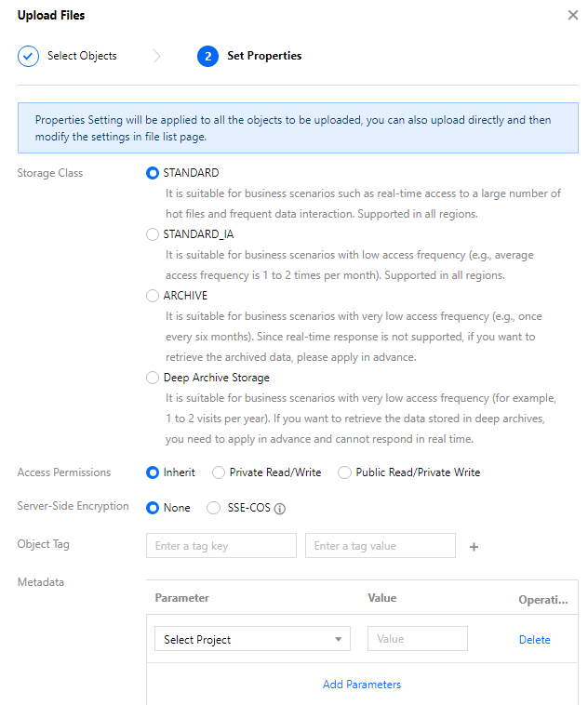The height and width of the screenshot is (705, 588).
Task: Delete the metadata parameter row
Action: coord(534,640)
